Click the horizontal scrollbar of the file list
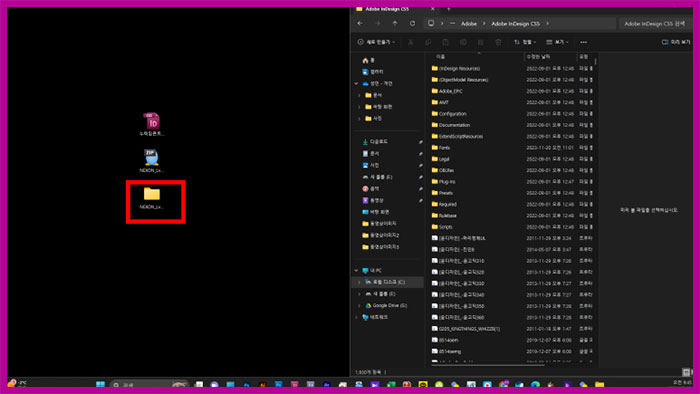 488,365
